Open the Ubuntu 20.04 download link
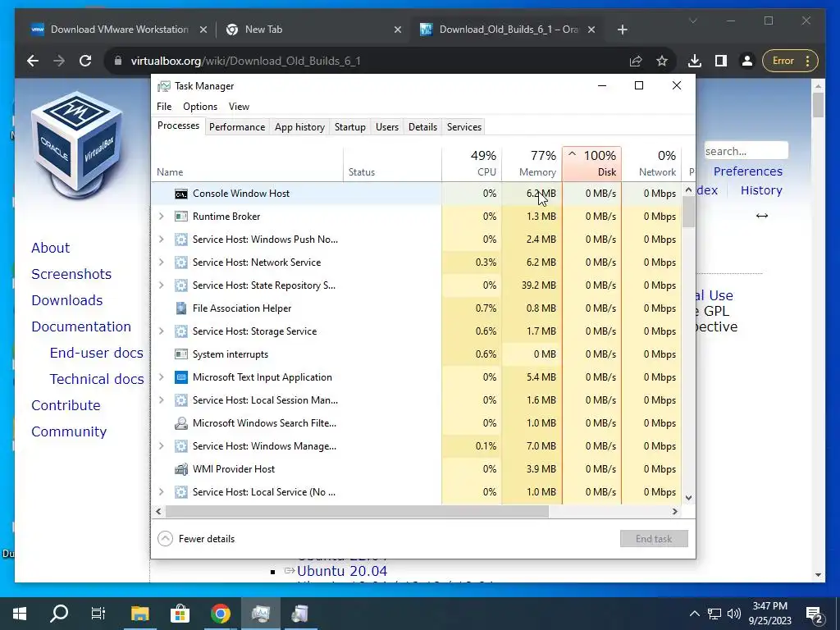 [x=342, y=571]
